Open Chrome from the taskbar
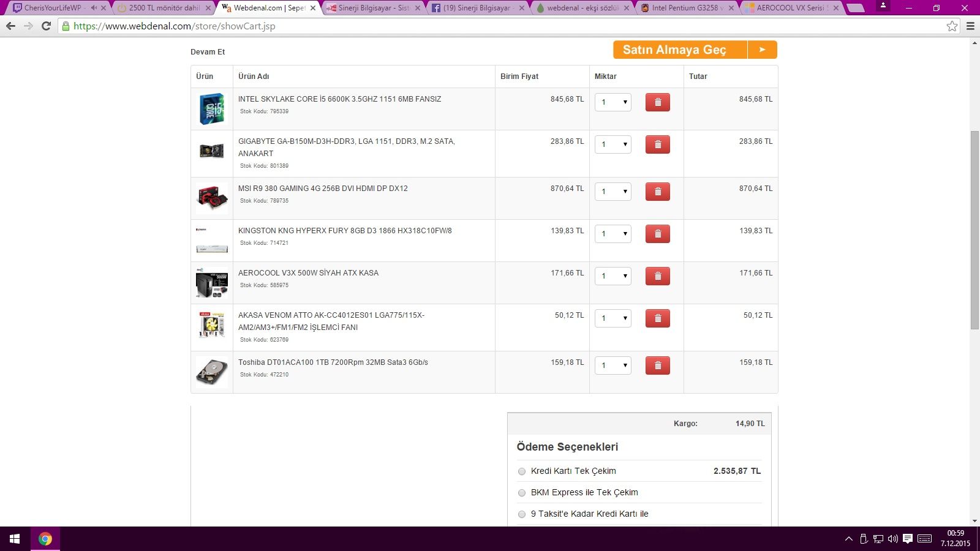Viewport: 980px width, 551px height. (x=45, y=539)
